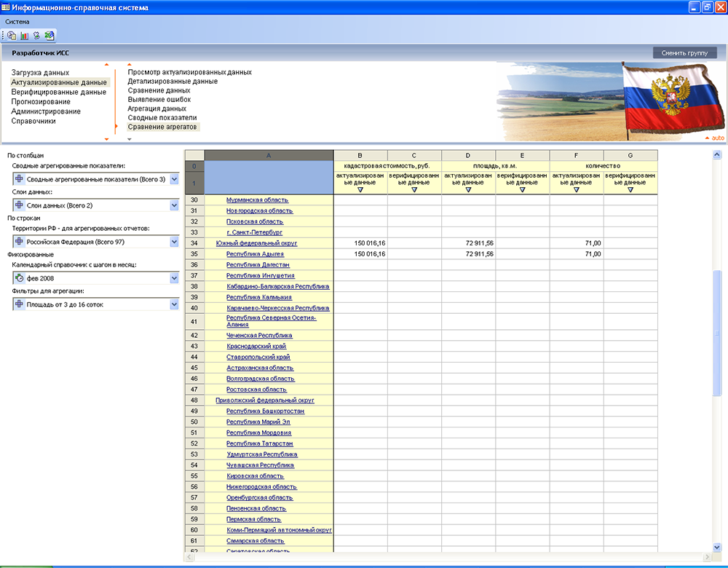Expand the 'Слои данных' dropdown
Screen dimensions: 728x568
174,206
